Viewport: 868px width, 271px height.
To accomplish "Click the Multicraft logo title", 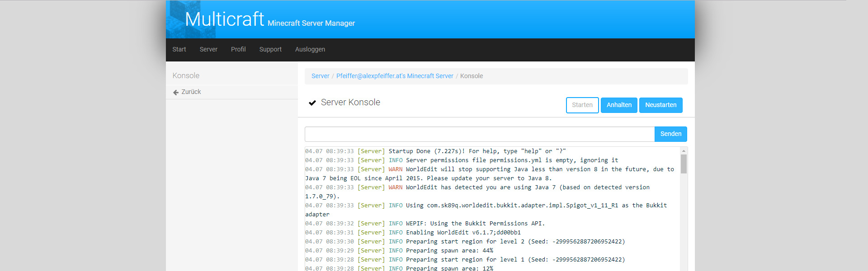I will [x=224, y=19].
